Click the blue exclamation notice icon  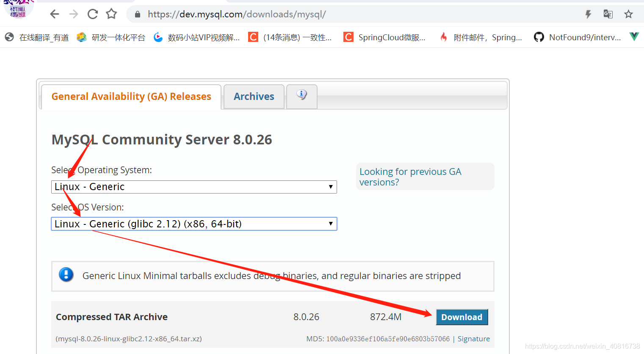(66, 275)
